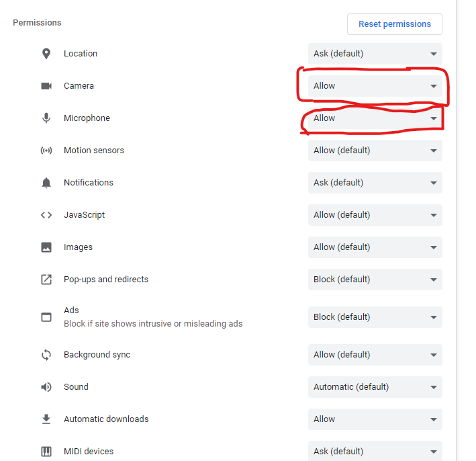Click the Motion sensors icon
Image resolution: width=476 pixels, height=461 pixels.
pyautogui.click(x=46, y=151)
